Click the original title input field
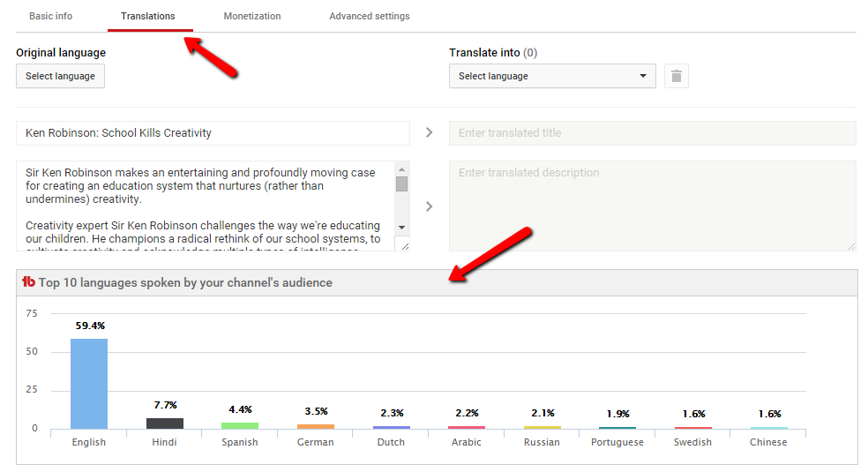 pos(213,133)
